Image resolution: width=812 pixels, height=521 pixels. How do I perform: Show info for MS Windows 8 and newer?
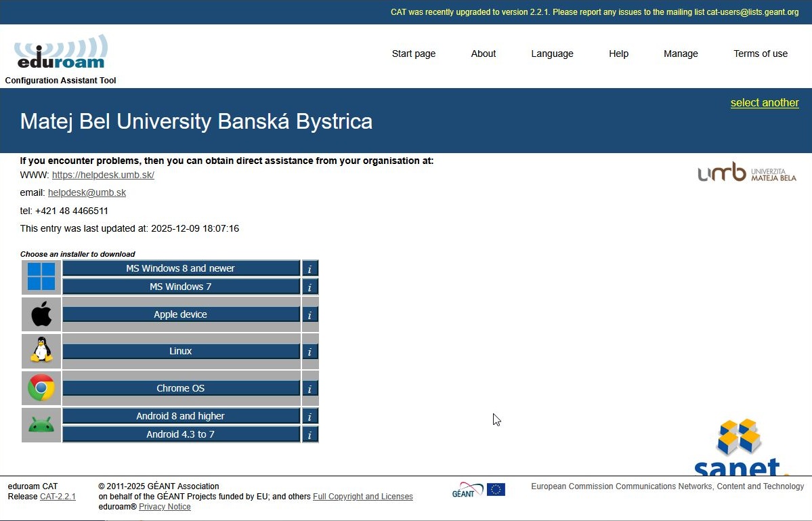click(x=309, y=269)
